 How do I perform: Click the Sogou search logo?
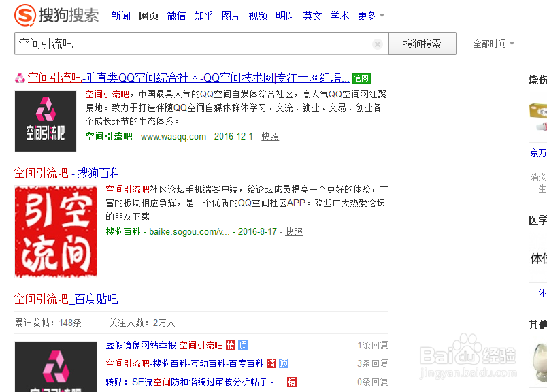56,16
